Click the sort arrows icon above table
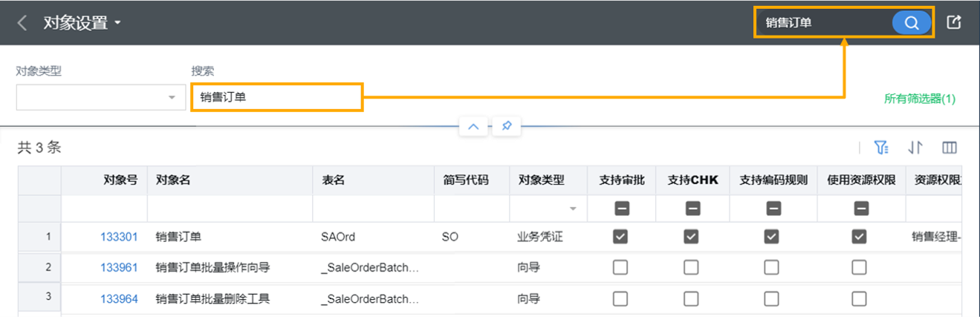This screenshot has height=317, width=980. (x=915, y=148)
